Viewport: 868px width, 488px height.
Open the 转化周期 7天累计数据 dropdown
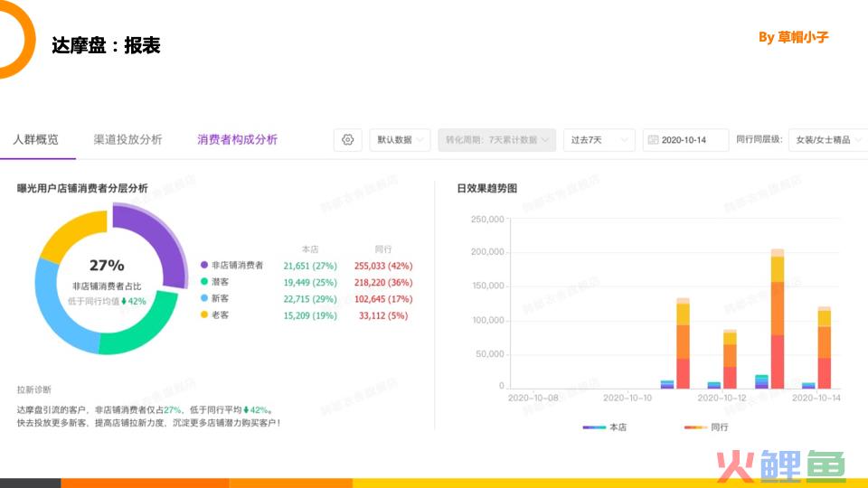[496, 140]
